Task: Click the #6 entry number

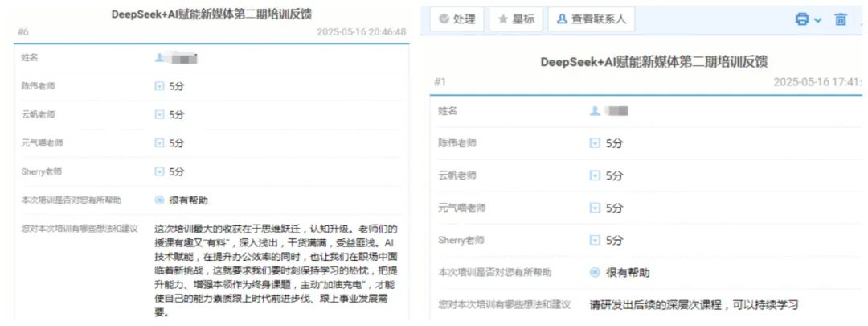Action: pos(23,32)
